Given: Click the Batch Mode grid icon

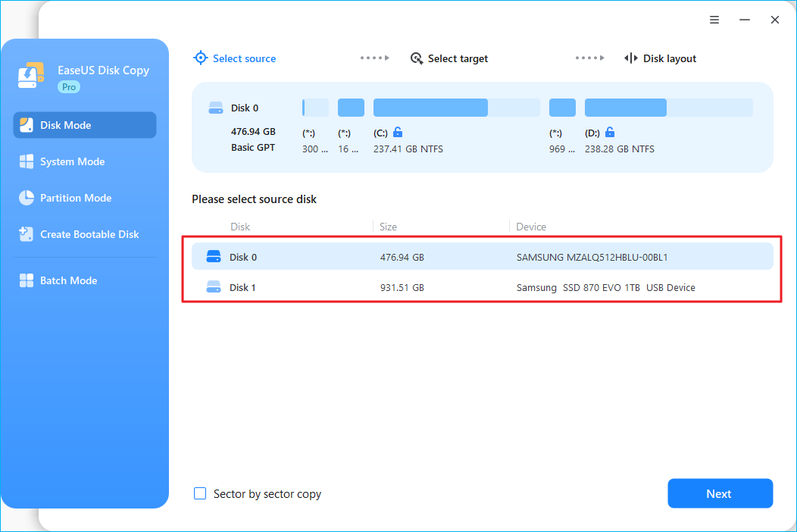Looking at the screenshot, I should (27, 280).
